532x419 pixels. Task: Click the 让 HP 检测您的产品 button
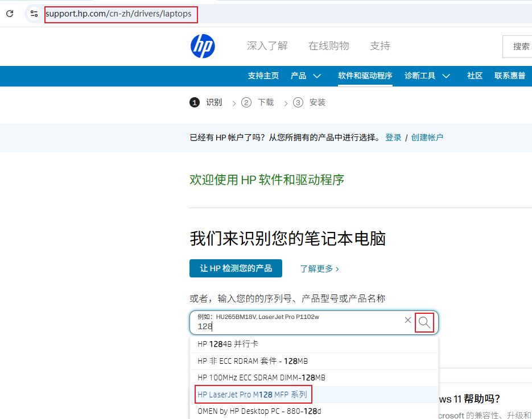pyautogui.click(x=236, y=268)
